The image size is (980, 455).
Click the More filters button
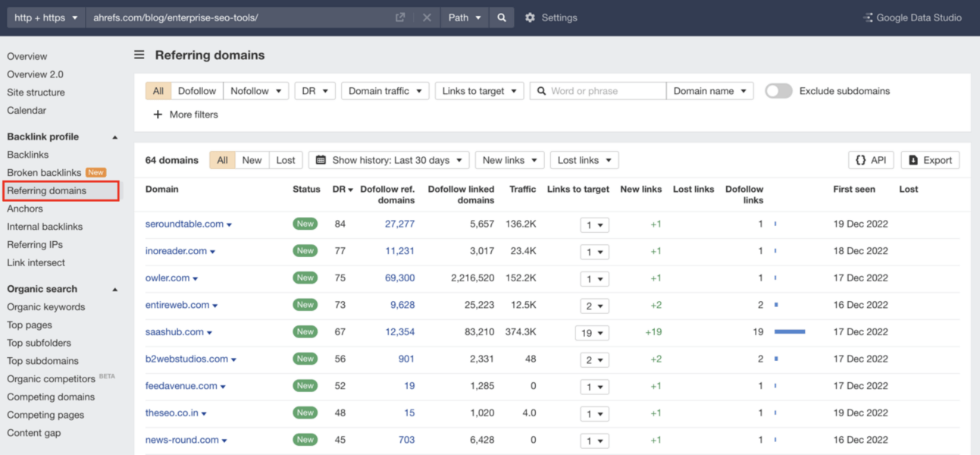point(184,115)
